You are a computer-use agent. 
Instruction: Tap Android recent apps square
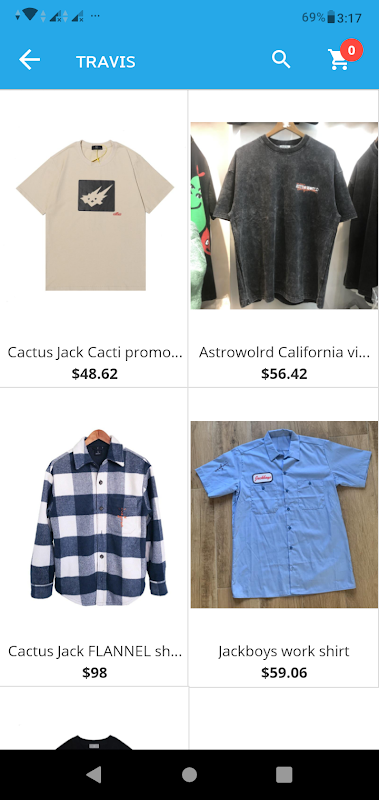tap(284, 774)
